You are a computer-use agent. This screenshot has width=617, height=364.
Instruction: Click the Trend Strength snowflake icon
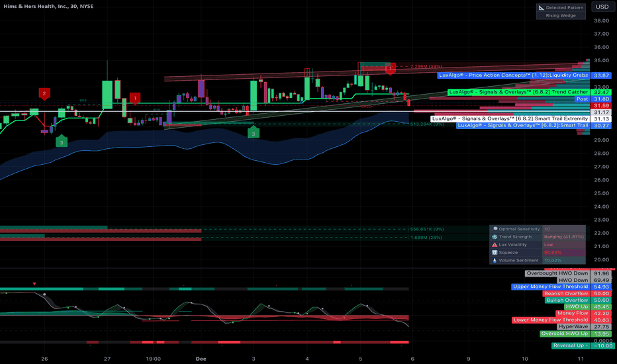pos(495,237)
